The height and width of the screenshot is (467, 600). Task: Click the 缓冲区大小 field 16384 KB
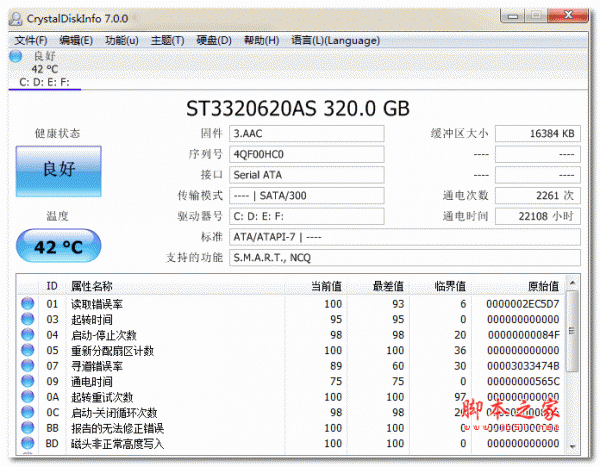(538, 134)
